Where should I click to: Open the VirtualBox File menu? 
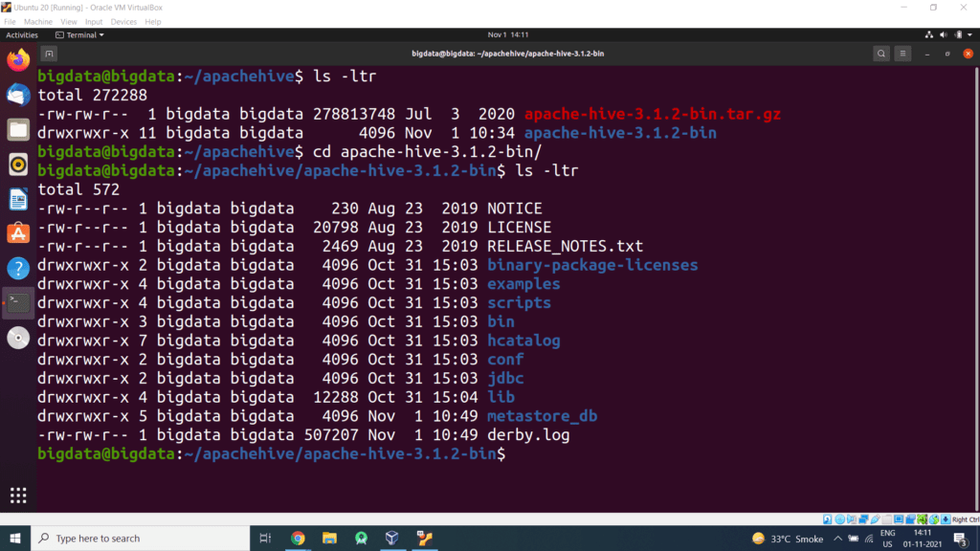[10, 22]
